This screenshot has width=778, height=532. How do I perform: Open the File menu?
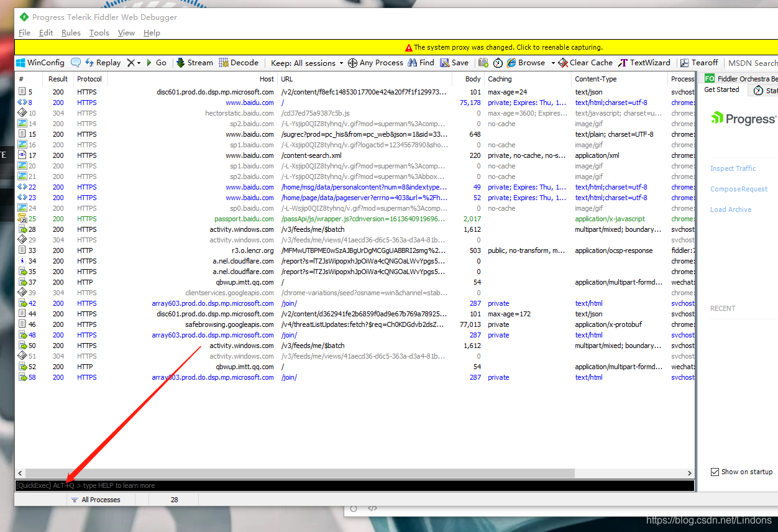click(x=24, y=33)
